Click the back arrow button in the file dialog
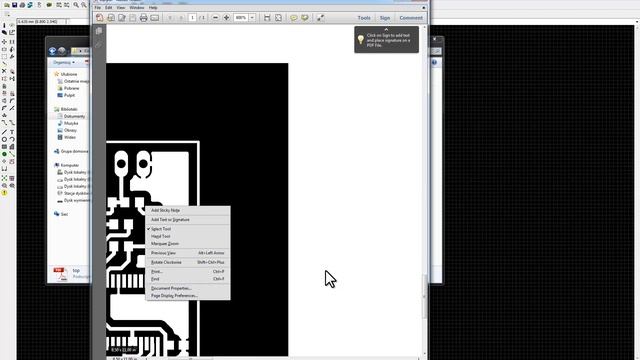Screen dimensions: 640x360 point(52,51)
